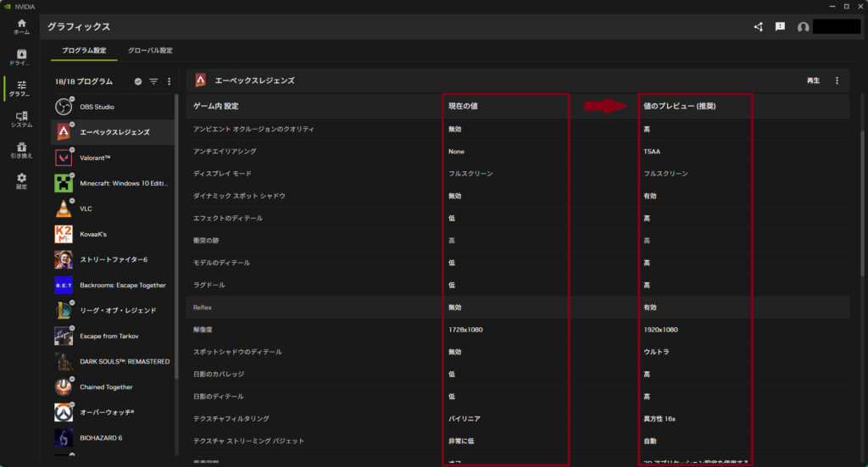
Task: Click the user account avatar icon
Action: click(x=803, y=27)
